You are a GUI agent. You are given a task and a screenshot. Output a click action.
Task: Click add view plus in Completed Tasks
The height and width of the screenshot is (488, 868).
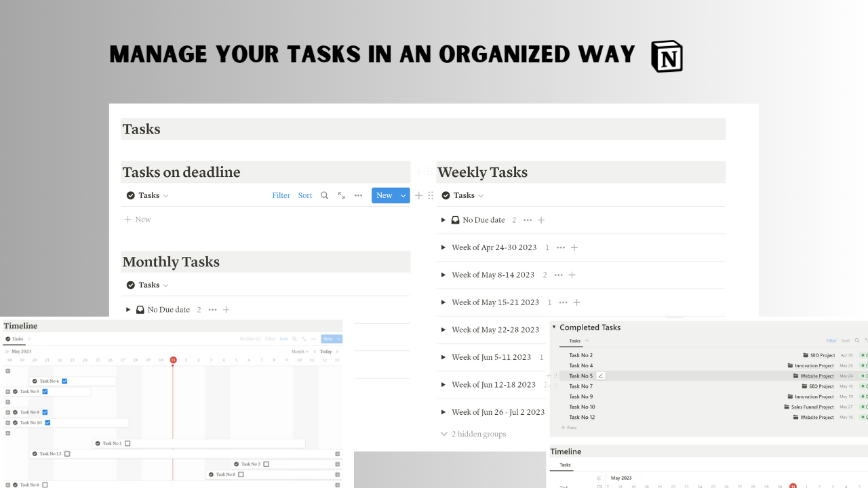click(587, 341)
